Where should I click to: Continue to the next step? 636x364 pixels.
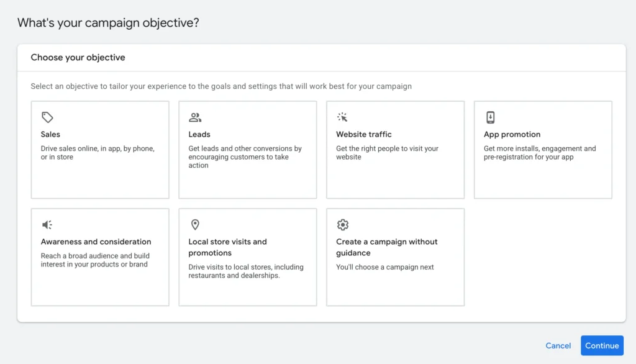[x=602, y=346]
